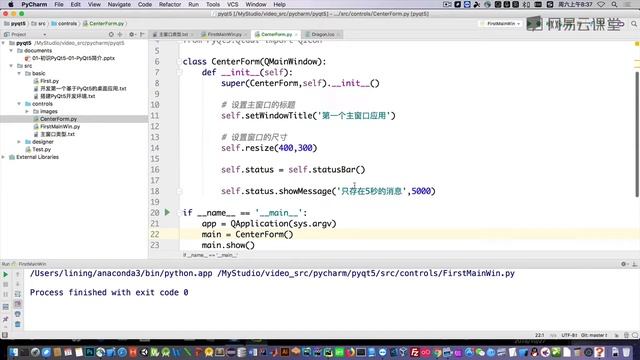Toggle soft-wrap icon in Run panel
The height and width of the screenshot is (360, 640).
tap(18, 294)
